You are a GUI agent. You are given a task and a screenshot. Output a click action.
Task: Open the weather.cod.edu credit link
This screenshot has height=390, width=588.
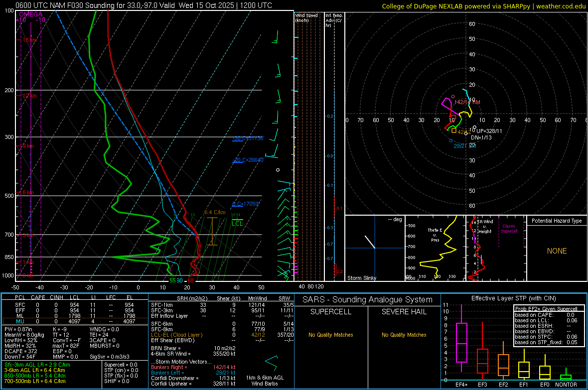(x=561, y=6)
